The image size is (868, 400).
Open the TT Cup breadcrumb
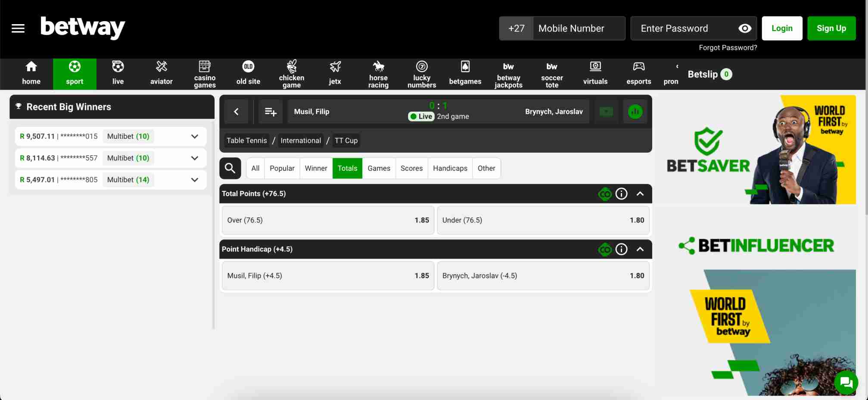point(346,141)
